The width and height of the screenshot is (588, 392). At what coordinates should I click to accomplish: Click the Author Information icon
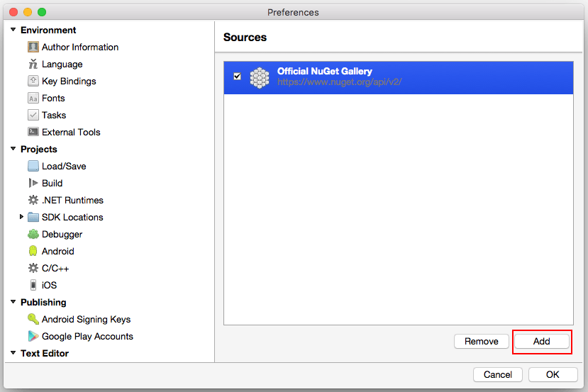33,47
